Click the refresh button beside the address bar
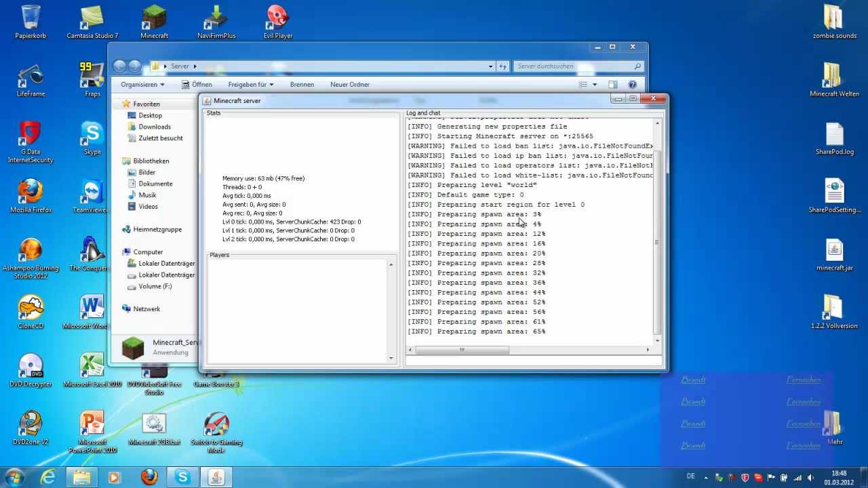 coord(503,66)
